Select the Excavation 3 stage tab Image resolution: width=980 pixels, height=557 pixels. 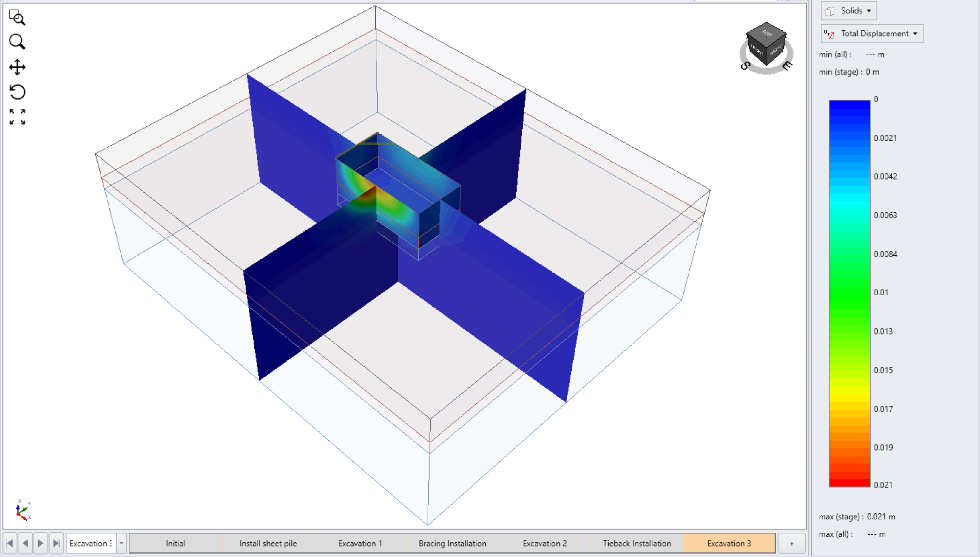tap(729, 543)
